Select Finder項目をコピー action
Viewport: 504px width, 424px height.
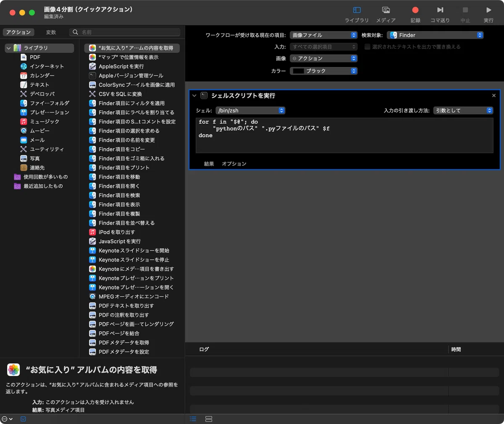132,149
